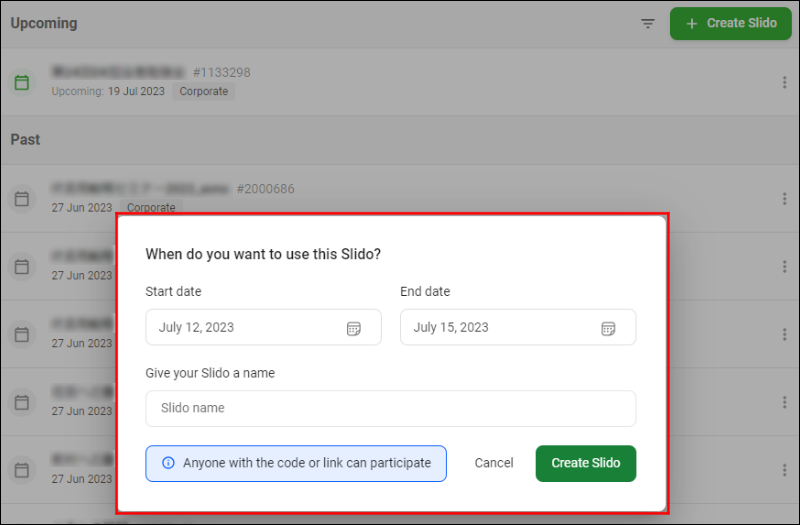Cancel the Slido creation dialog

(x=494, y=463)
